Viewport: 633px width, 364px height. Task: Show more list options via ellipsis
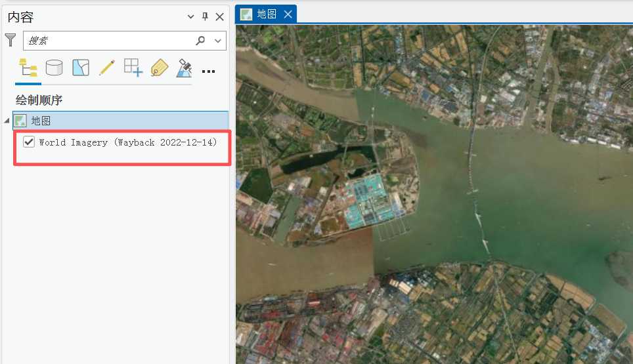click(x=208, y=71)
